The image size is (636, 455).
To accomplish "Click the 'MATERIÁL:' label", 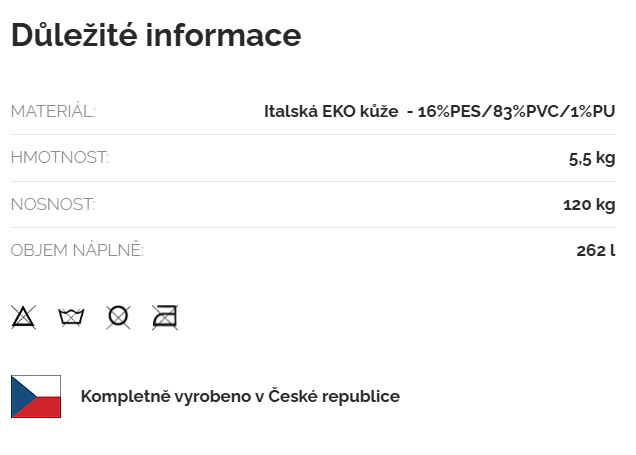I will tap(53, 111).
